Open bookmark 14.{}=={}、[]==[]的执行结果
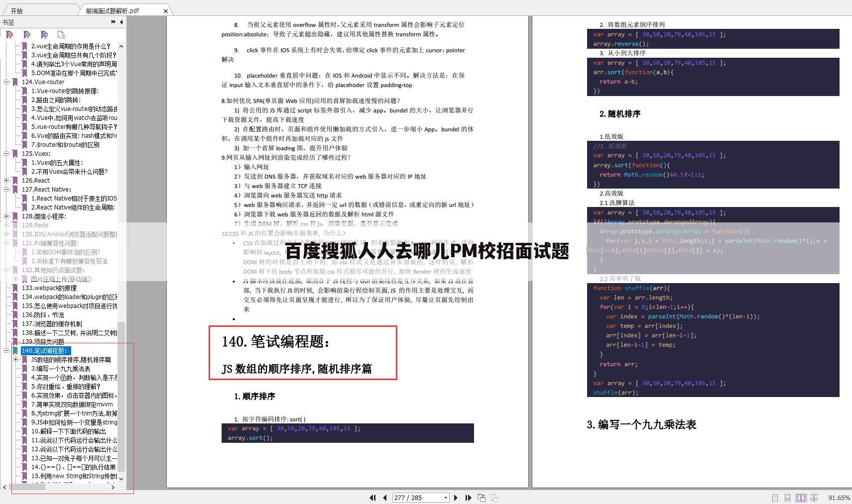Viewport: 852px width, 504px height. click(x=73, y=467)
